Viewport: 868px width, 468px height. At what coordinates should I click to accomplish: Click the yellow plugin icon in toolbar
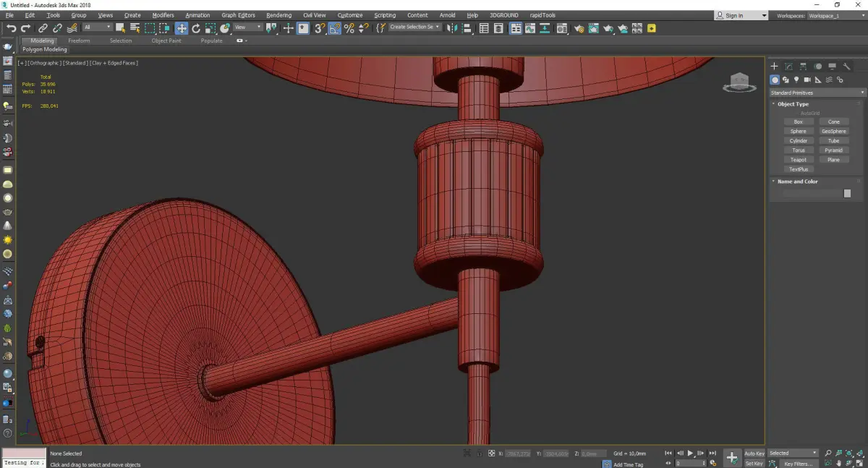coord(651,28)
